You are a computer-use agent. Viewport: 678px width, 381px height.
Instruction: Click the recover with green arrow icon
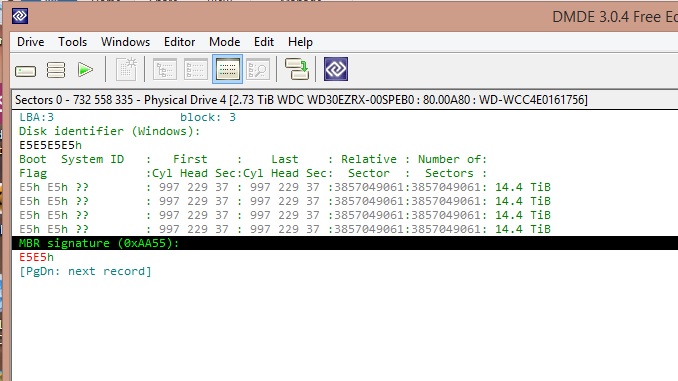297,69
